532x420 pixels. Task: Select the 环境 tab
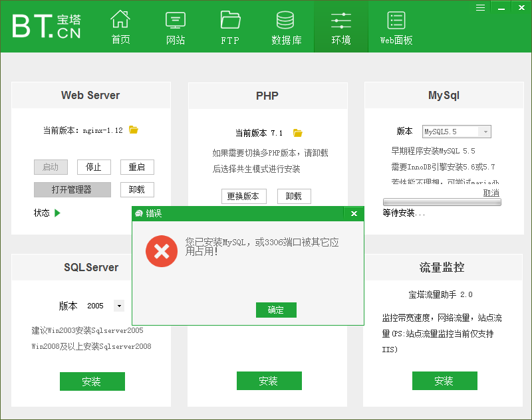341,27
